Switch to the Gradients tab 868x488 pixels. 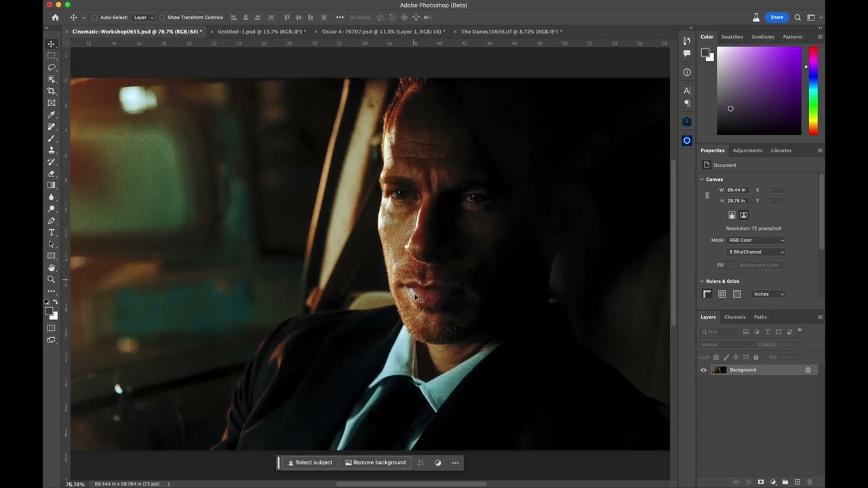click(763, 37)
